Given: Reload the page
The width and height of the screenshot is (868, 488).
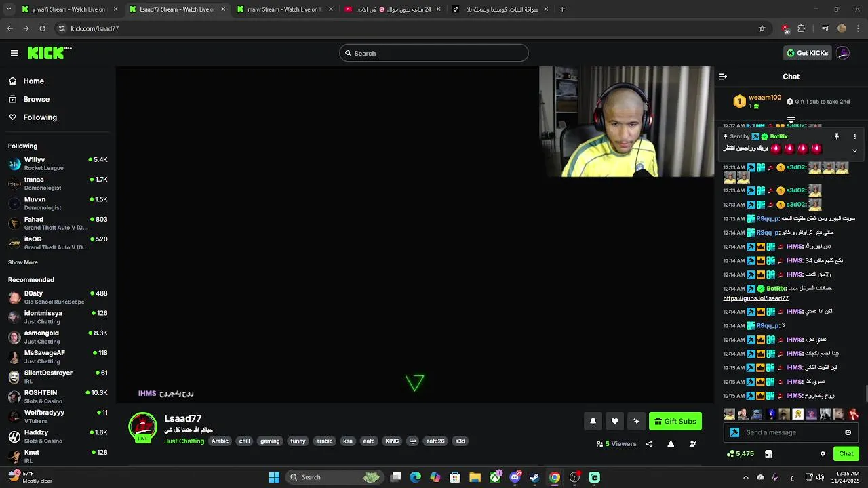Looking at the screenshot, I should pyautogui.click(x=42, y=28).
